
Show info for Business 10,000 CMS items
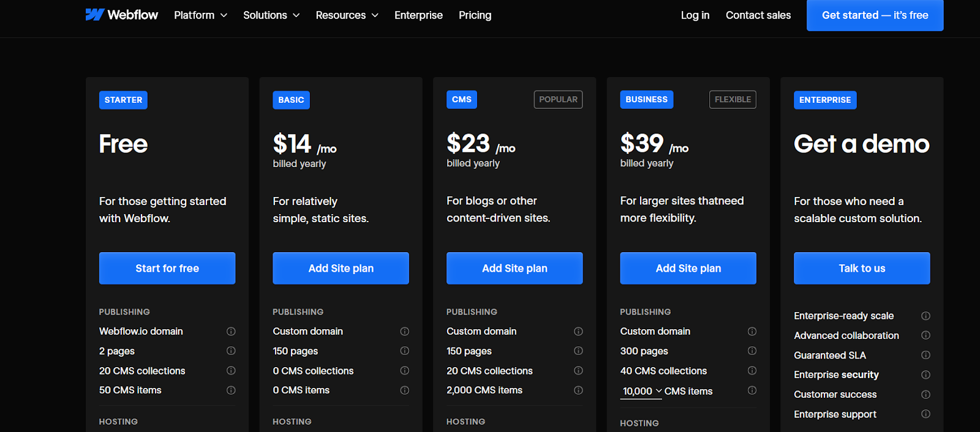click(x=752, y=390)
